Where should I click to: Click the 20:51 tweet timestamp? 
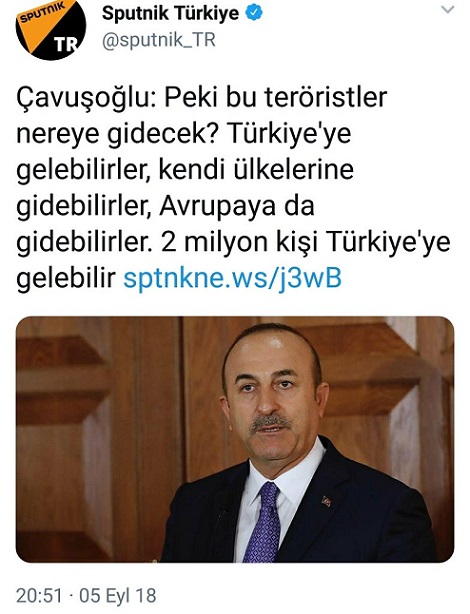tap(39, 596)
